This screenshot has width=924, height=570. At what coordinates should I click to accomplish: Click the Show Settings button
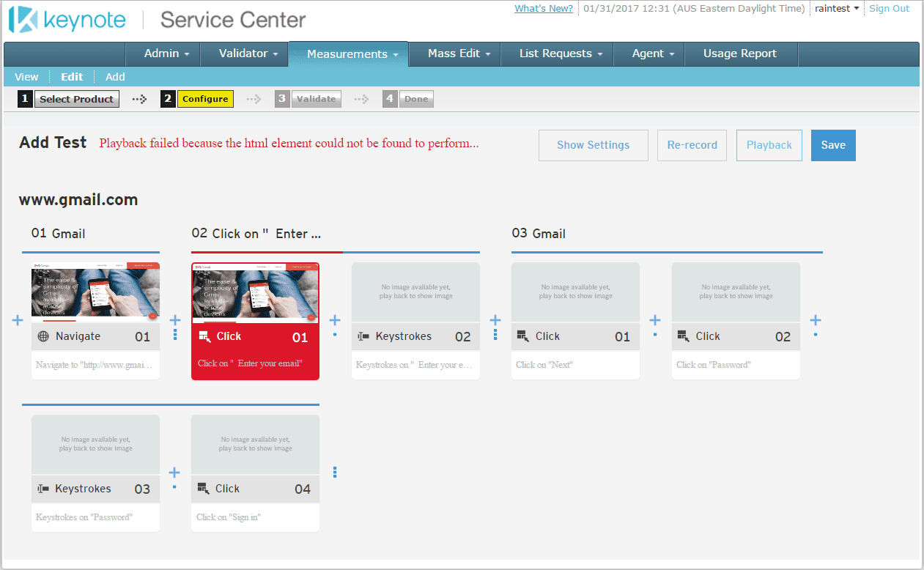coord(594,145)
